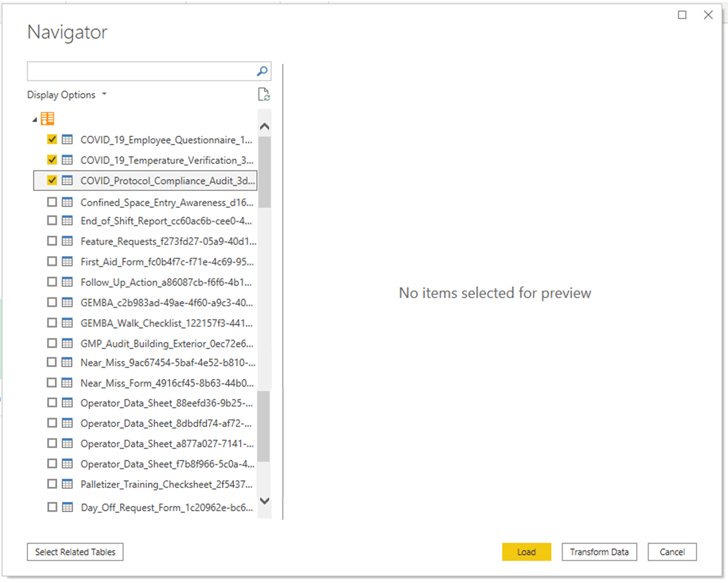
Task: Click the orange data source icon
Action: pos(47,118)
